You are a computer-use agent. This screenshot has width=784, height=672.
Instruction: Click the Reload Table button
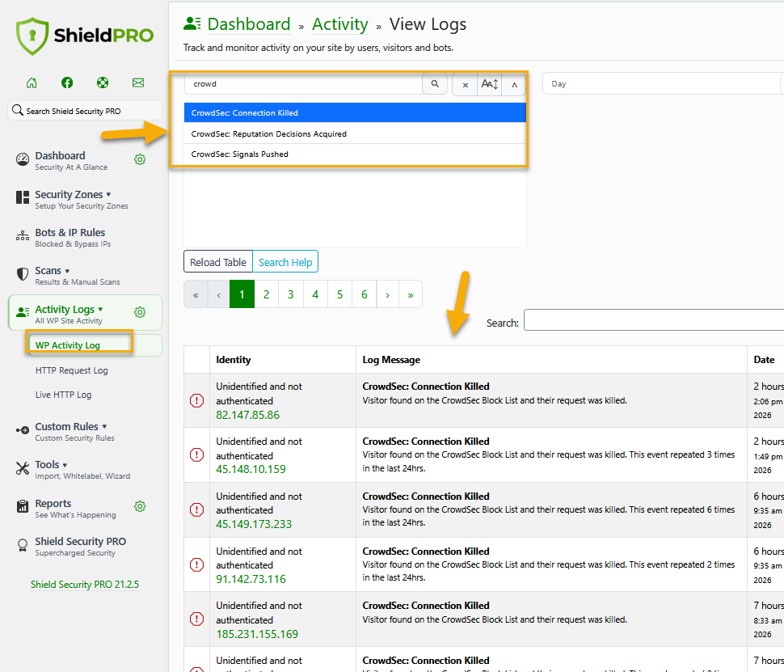pos(218,262)
